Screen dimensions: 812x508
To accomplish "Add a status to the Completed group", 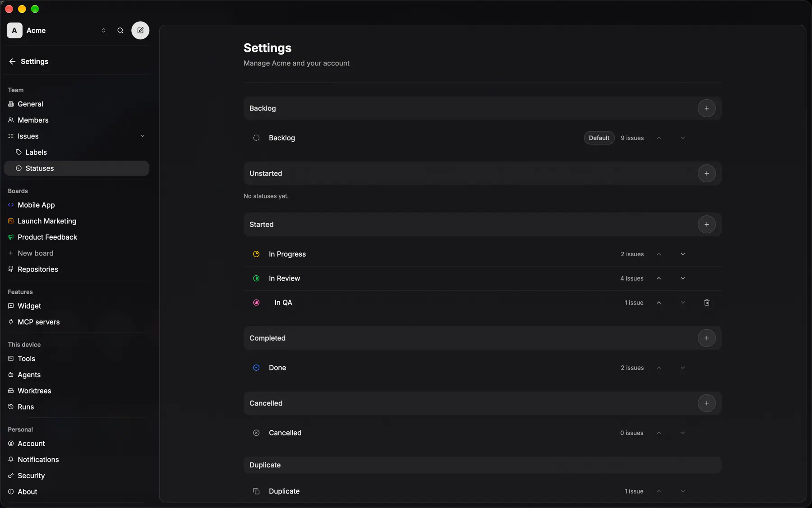I will click(706, 338).
